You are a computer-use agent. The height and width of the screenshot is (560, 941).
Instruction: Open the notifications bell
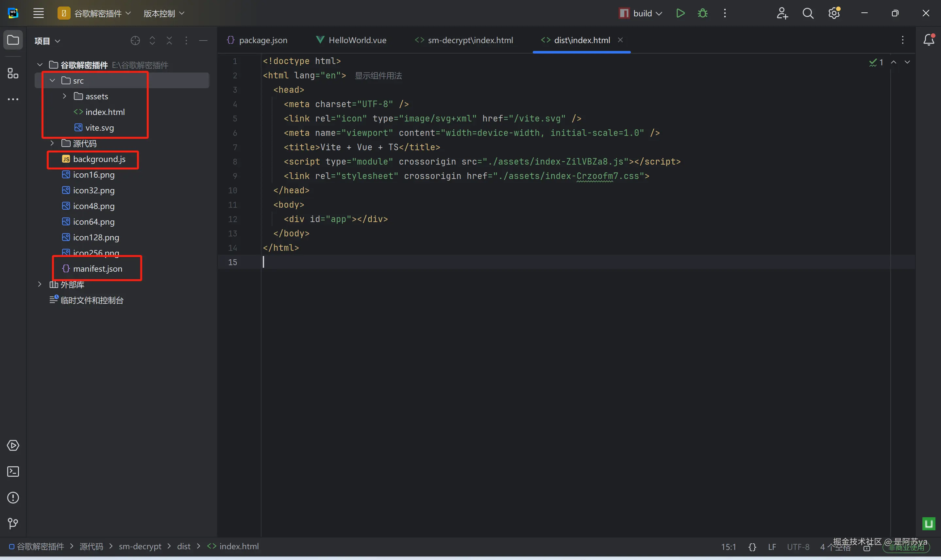[x=929, y=40]
